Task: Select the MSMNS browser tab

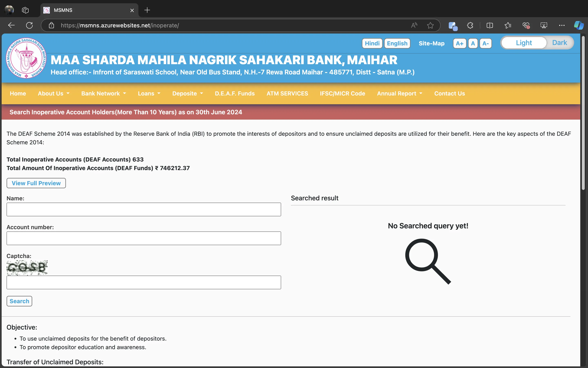Action: tap(89, 10)
